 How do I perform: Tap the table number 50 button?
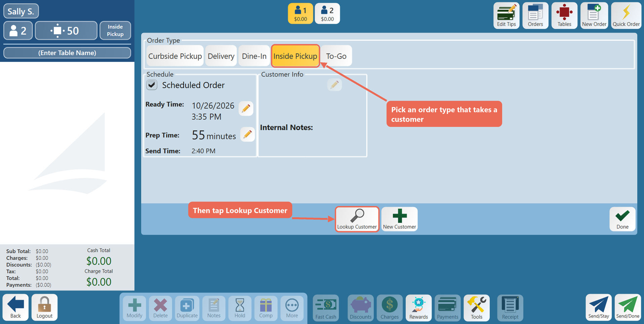coord(66,31)
